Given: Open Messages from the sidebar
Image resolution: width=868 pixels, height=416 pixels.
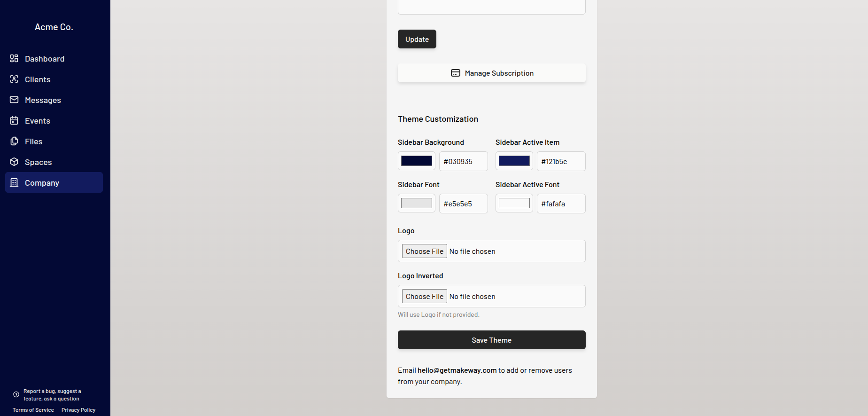Looking at the screenshot, I should (54, 100).
